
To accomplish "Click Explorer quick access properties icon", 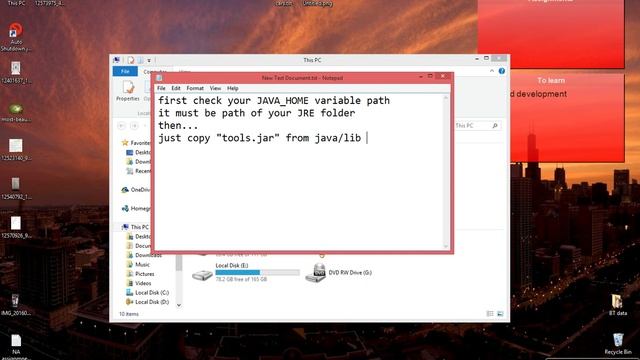I will click(131, 60).
